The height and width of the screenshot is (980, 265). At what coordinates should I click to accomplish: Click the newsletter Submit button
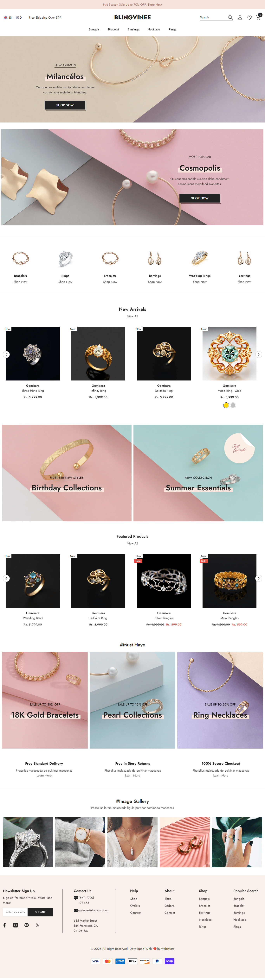[40, 912]
